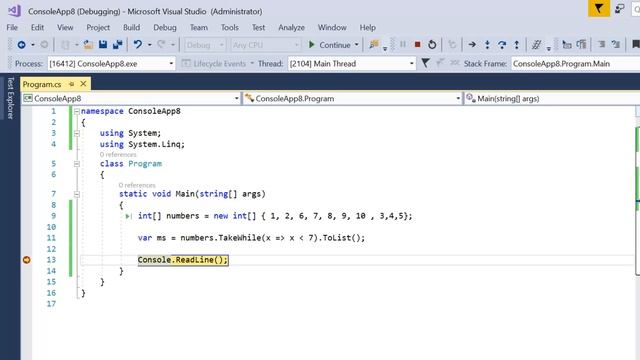Image resolution: width=640 pixels, height=360 pixels.
Task: Save the current file with Save icon
Action: pos(103,45)
